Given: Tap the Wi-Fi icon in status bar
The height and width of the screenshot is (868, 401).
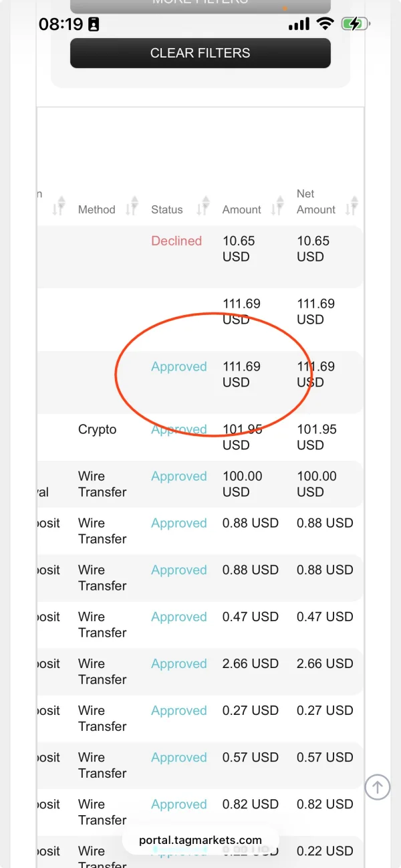Looking at the screenshot, I should pyautogui.click(x=325, y=25).
